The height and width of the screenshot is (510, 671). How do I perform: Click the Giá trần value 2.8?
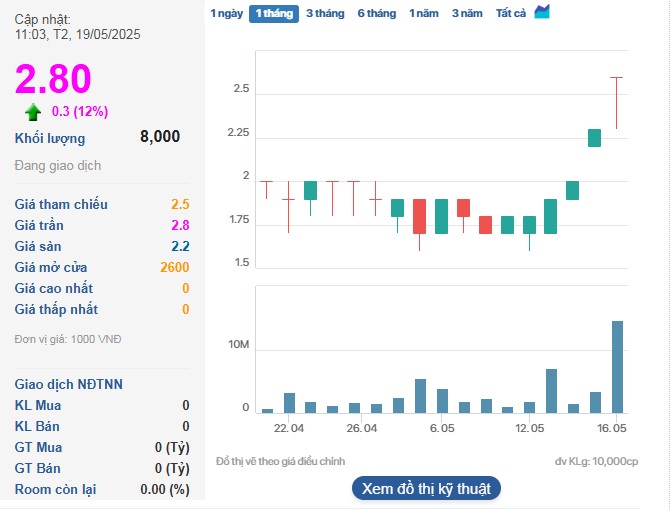click(x=180, y=225)
